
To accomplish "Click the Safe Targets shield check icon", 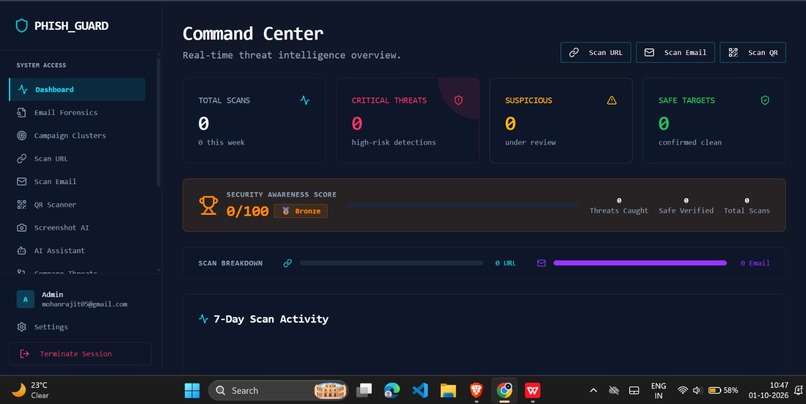I will coord(765,100).
